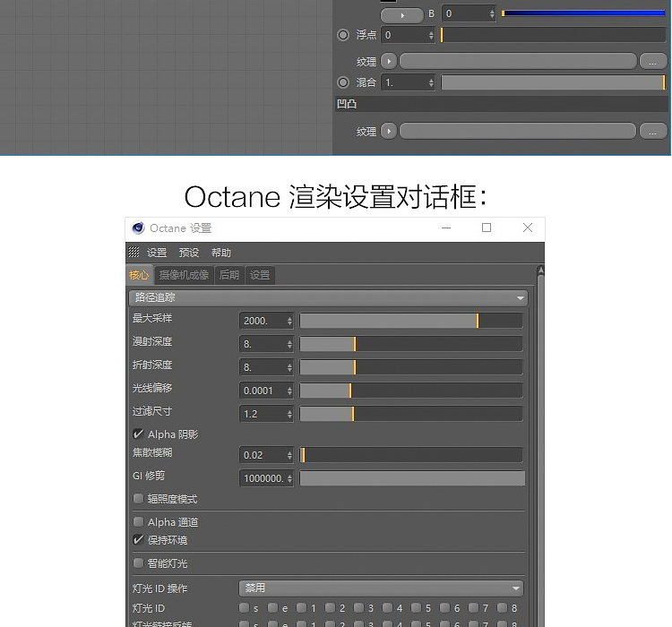This screenshot has height=627, width=672.
Task: Check 灯光 ID checkbox 5
Action: click(416, 607)
